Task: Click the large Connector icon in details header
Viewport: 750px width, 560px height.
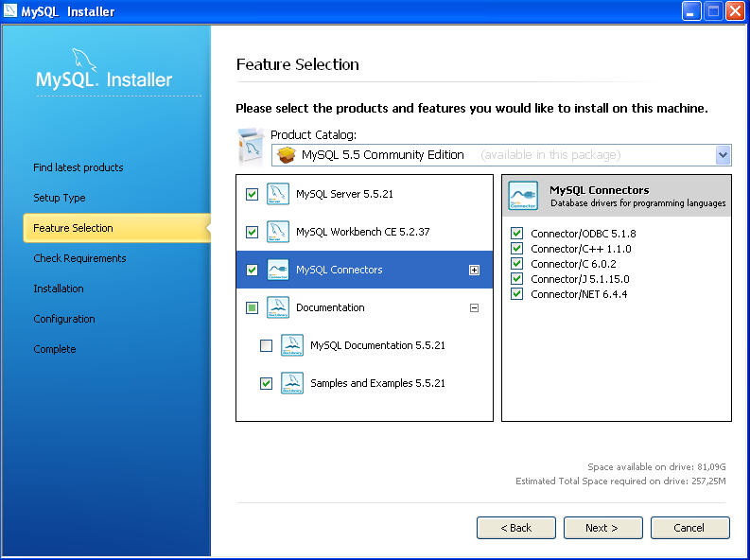Action: (523, 196)
